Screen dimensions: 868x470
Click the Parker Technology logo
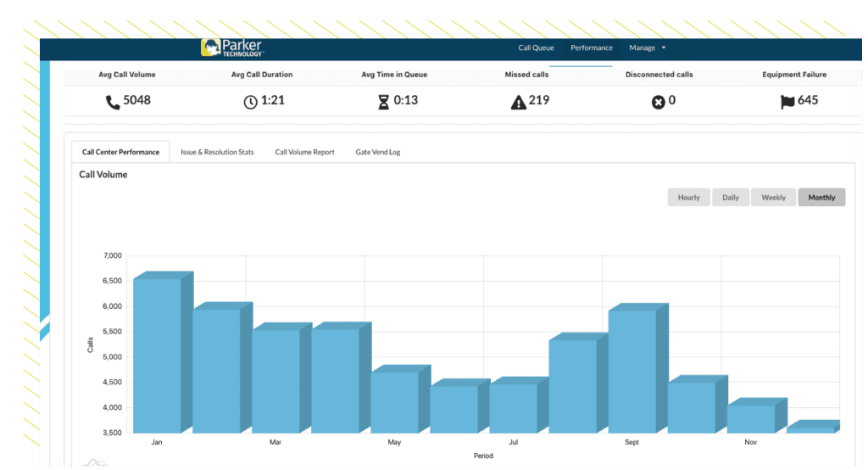pyautogui.click(x=232, y=48)
